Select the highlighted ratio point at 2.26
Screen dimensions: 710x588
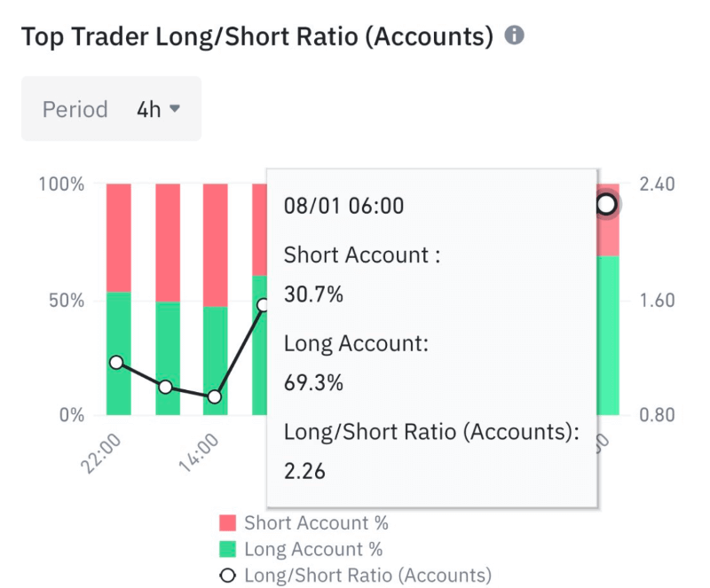pyautogui.click(x=606, y=205)
